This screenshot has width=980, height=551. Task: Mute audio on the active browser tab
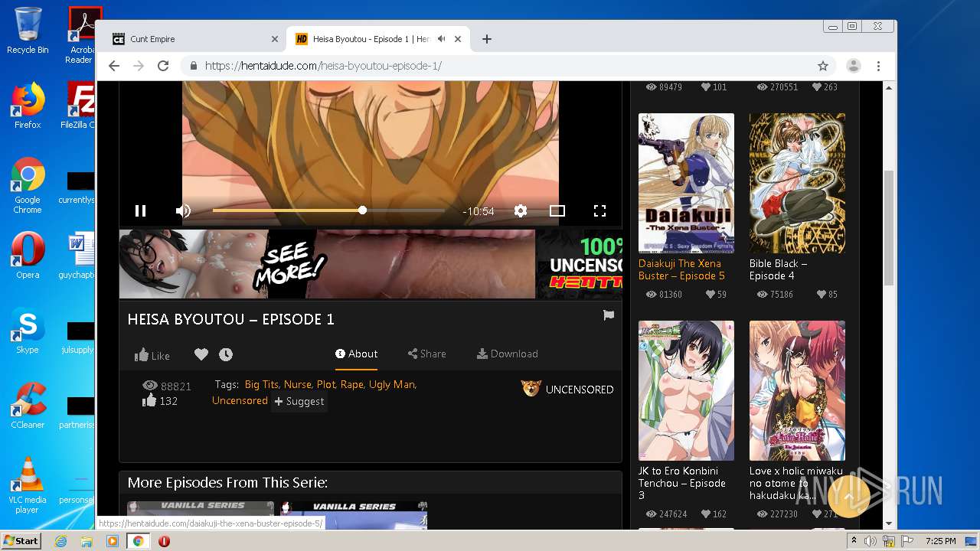tap(442, 39)
